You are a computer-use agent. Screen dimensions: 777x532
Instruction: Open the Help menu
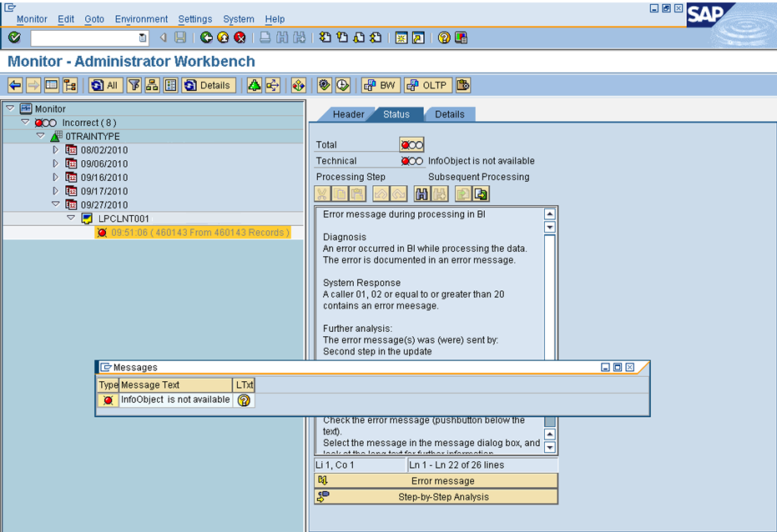(275, 19)
